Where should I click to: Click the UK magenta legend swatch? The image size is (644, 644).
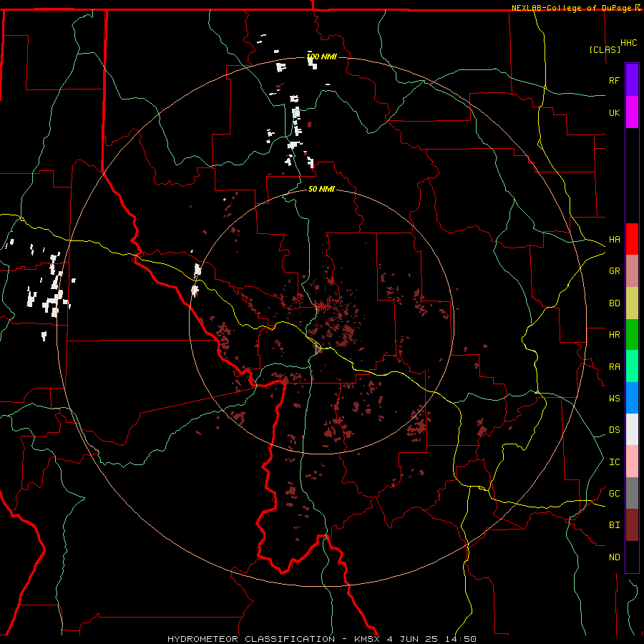pos(632,112)
